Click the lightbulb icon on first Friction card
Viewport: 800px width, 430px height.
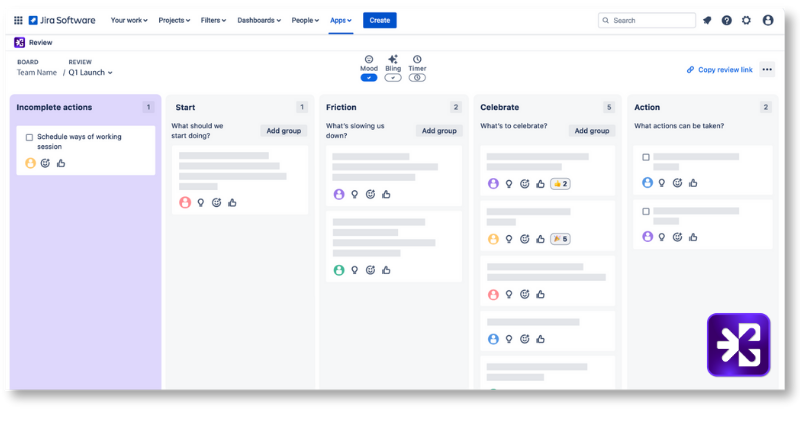[x=354, y=194]
